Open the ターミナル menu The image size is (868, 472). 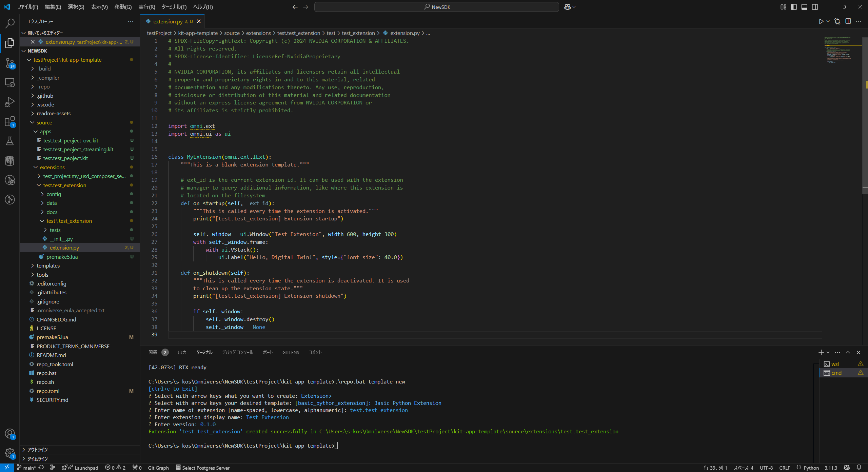pos(173,7)
